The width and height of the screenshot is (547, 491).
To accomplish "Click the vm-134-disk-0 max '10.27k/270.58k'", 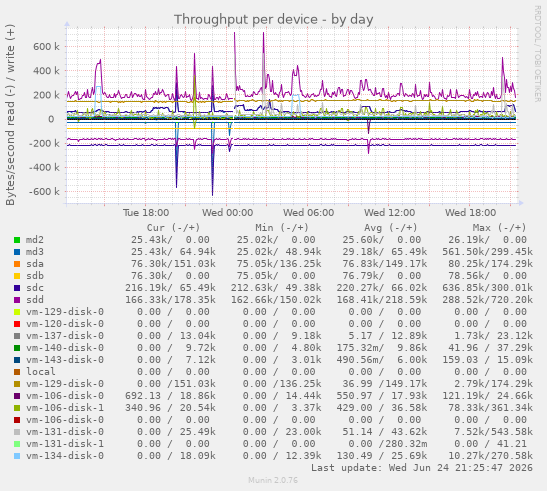I will (490, 456).
